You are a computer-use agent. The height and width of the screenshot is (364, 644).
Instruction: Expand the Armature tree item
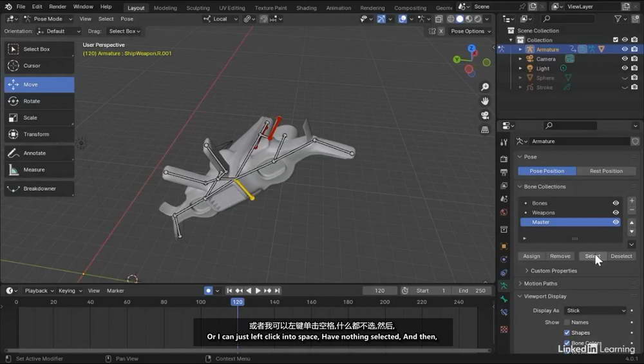(x=520, y=50)
